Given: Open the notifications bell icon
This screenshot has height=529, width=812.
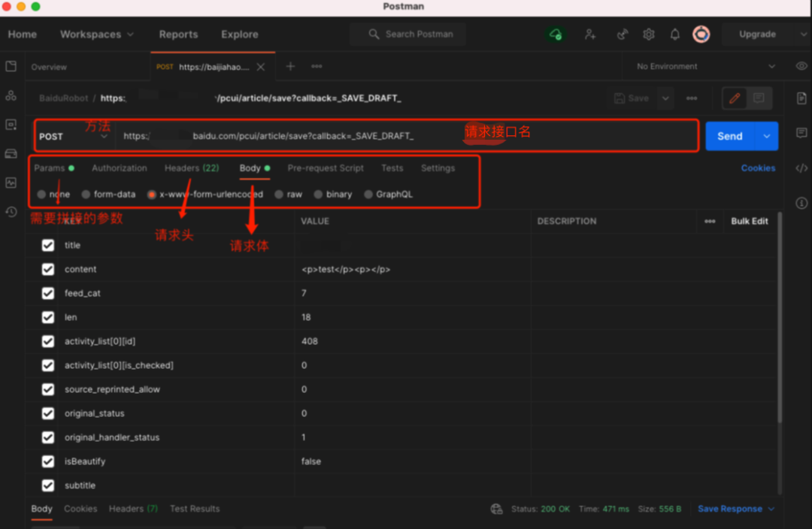Looking at the screenshot, I should (675, 35).
